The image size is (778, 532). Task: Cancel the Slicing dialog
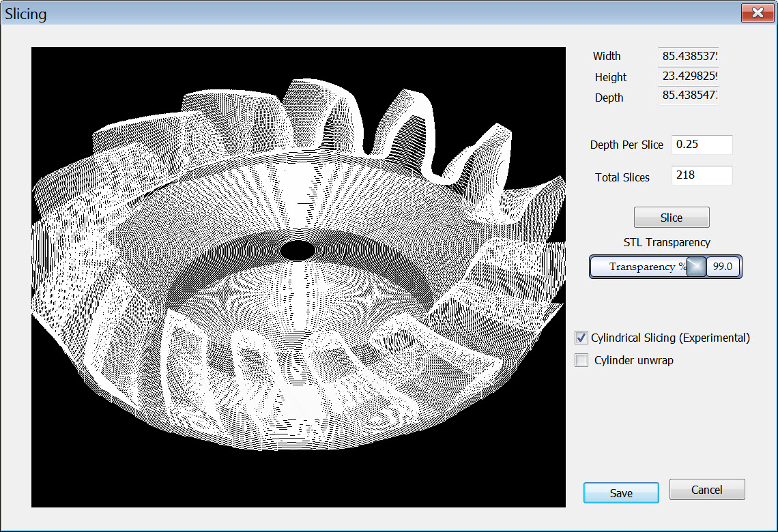click(x=706, y=490)
